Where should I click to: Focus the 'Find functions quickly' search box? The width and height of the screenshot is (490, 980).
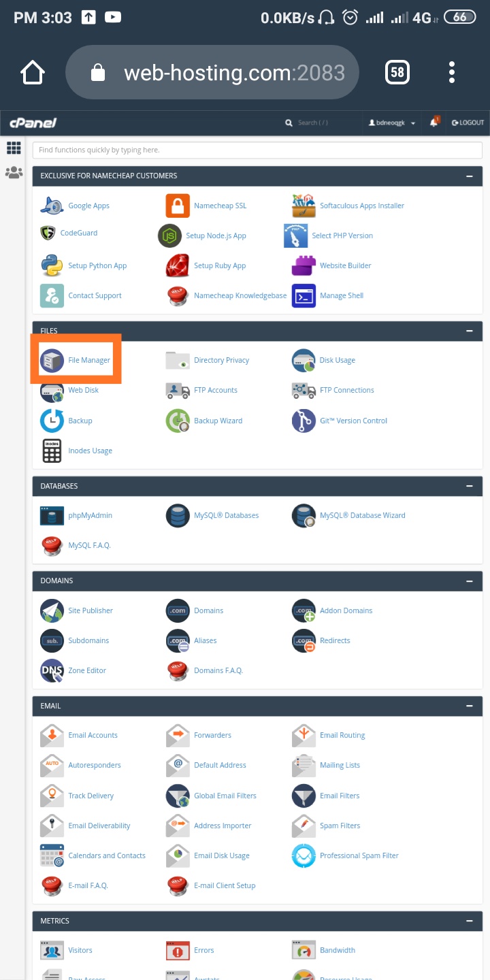point(257,150)
